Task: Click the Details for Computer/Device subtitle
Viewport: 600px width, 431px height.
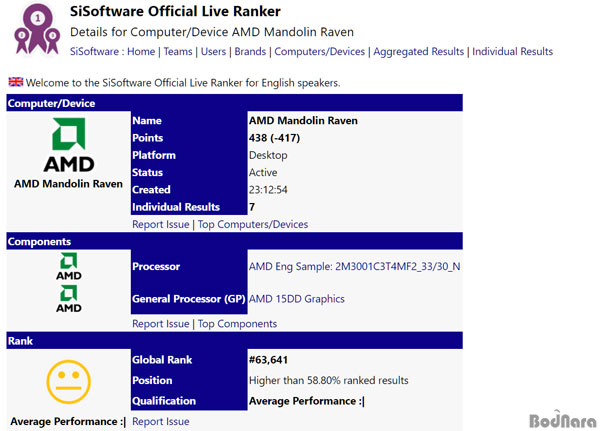Action: point(212,32)
